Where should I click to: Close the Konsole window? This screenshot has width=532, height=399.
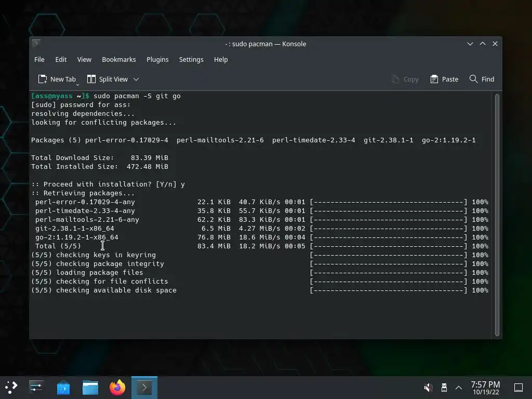tap(495, 44)
